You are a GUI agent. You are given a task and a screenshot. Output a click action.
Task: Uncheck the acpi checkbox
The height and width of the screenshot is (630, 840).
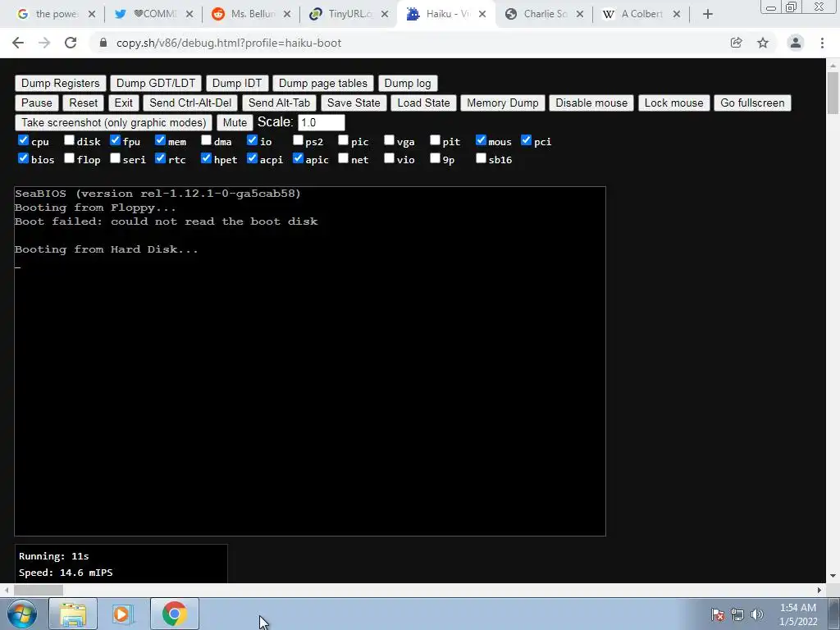(x=253, y=158)
